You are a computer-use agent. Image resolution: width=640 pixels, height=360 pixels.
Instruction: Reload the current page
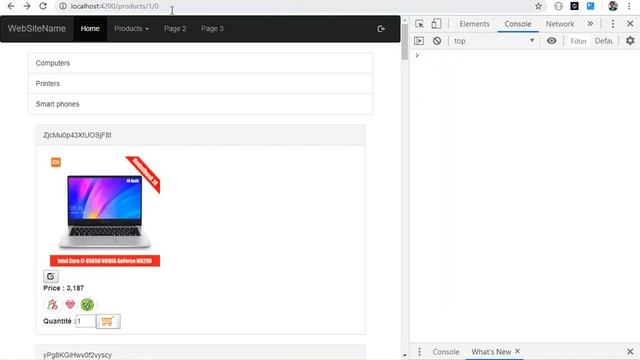(43, 6)
